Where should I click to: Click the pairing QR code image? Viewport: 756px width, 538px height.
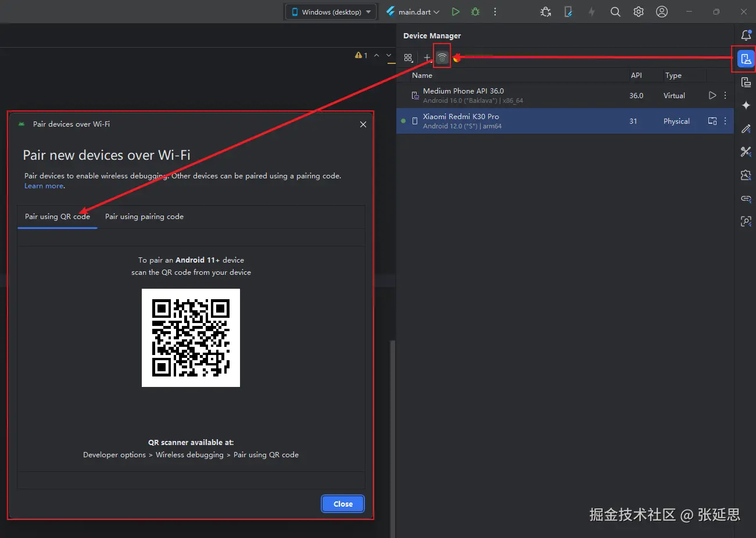tap(191, 338)
